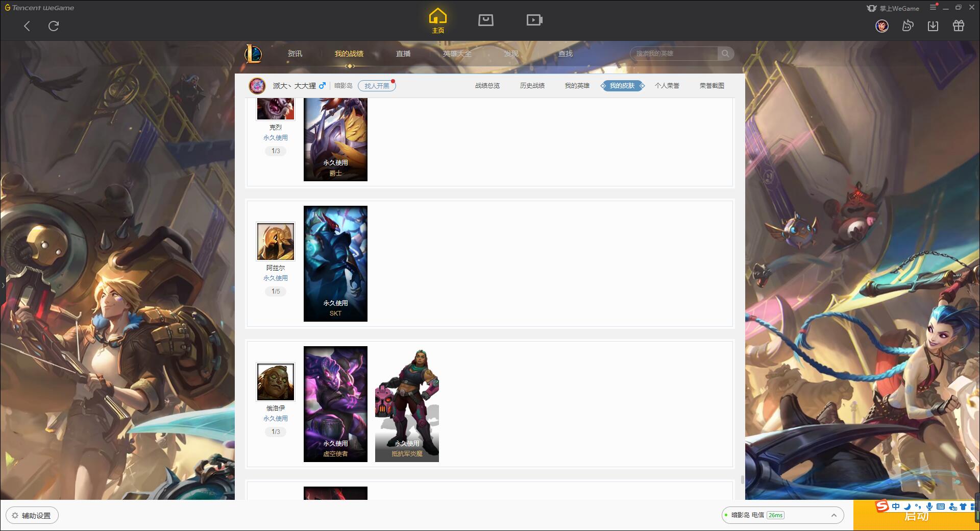Click the Sogou microphone voice input icon
This screenshot has height=531, width=980.
pyautogui.click(x=929, y=506)
